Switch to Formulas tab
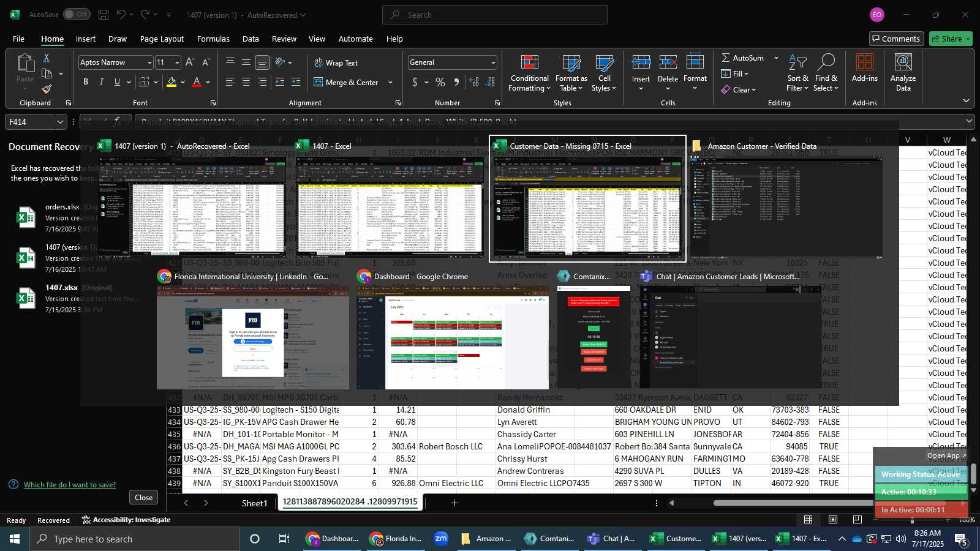The height and width of the screenshot is (551, 980). coord(213,39)
